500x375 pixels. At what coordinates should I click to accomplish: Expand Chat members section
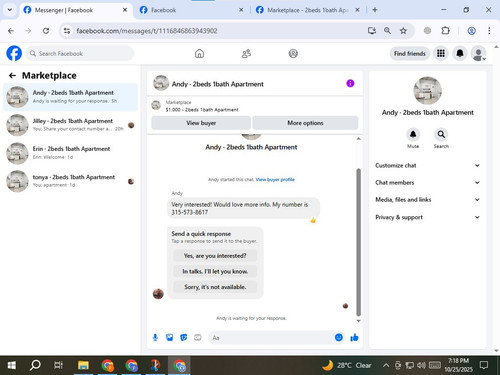click(427, 182)
